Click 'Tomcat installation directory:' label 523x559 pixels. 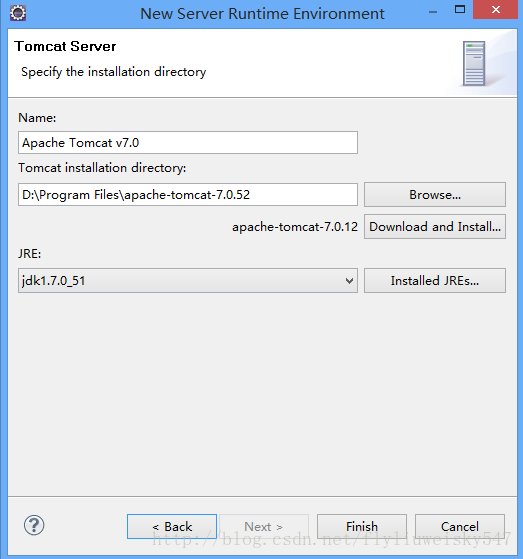pos(102,168)
